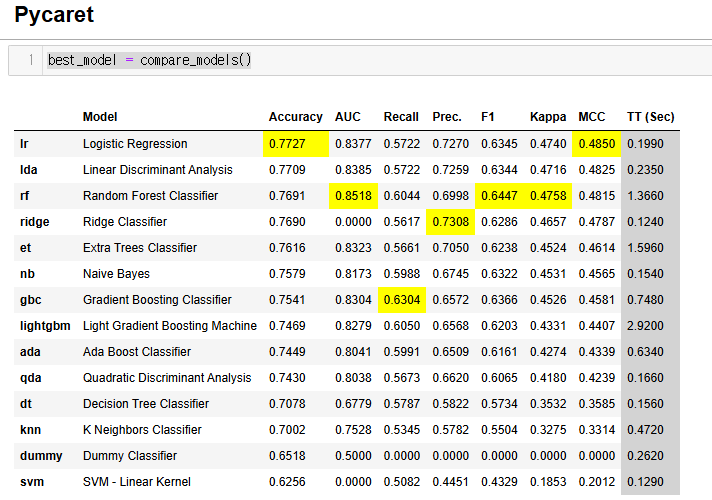Click Extra Trees training time 1.5960
Image resolution: width=712 pixels, height=500 pixels.
[x=645, y=248]
